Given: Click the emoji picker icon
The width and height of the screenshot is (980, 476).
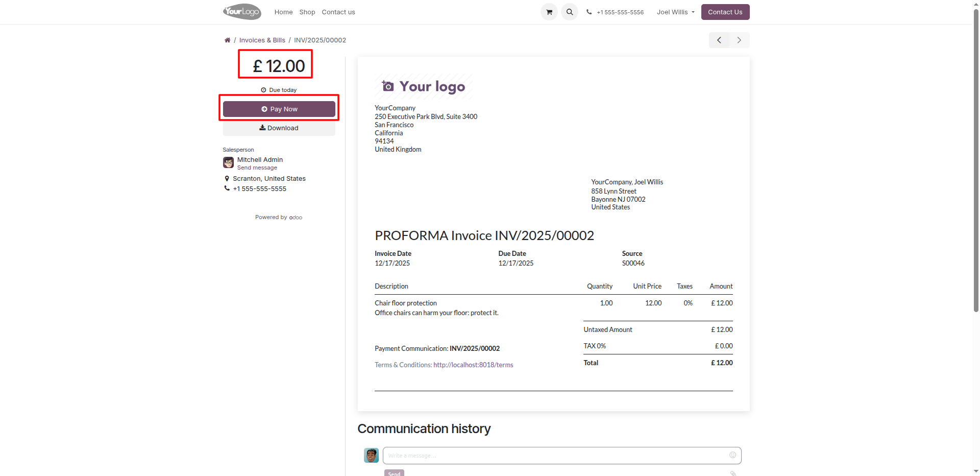Looking at the screenshot, I should [x=732, y=455].
